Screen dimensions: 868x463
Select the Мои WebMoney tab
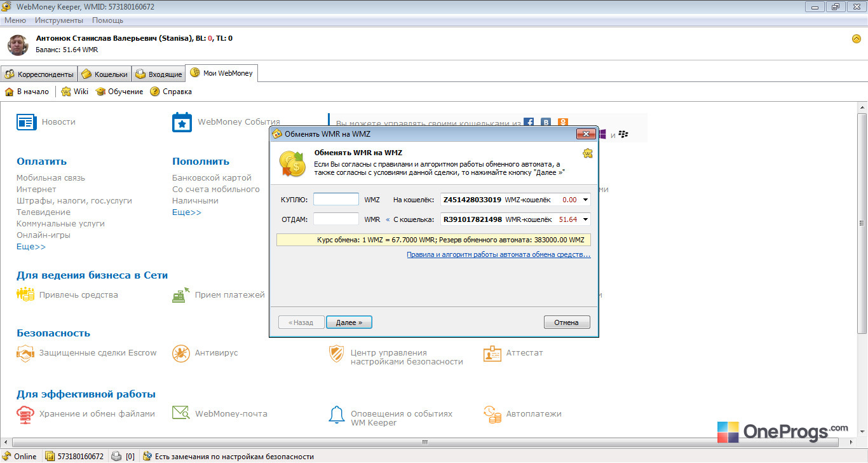(222, 73)
